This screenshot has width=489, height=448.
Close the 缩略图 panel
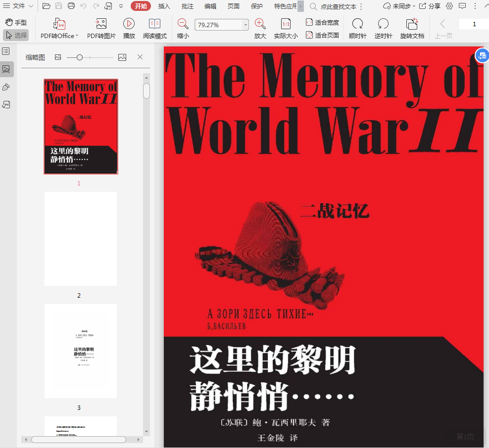[140, 57]
